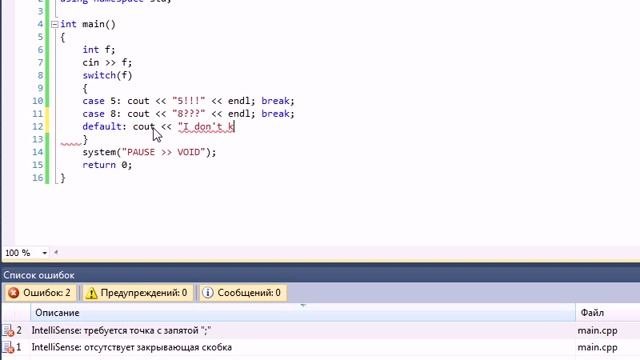
Task: Click the system("PAUSE >> VOID") line
Action: pyautogui.click(x=149, y=152)
